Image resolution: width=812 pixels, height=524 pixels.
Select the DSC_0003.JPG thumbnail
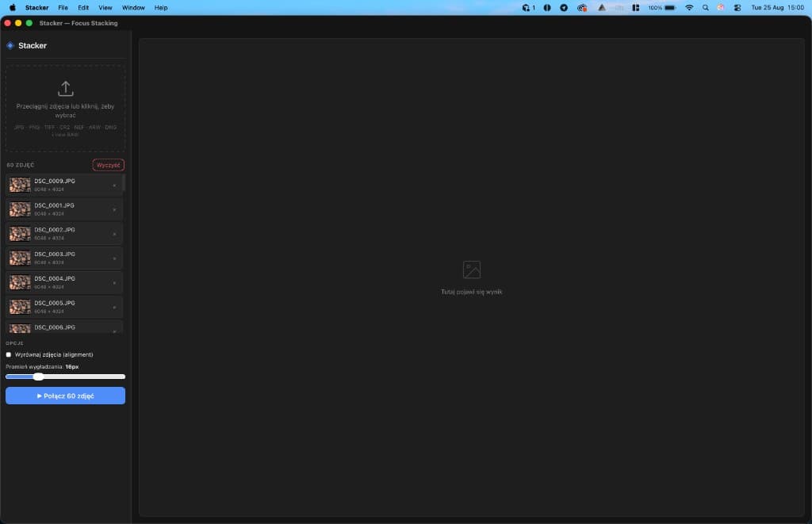(20, 258)
